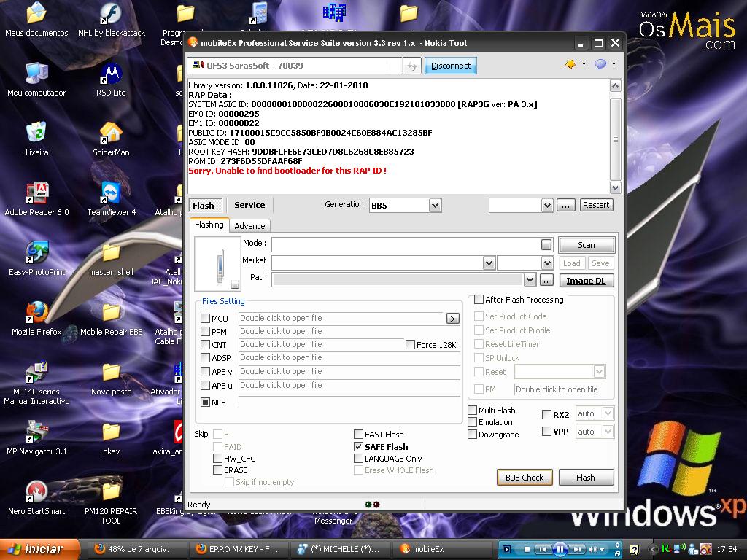Open dropdown next to Restart button

click(x=547, y=206)
